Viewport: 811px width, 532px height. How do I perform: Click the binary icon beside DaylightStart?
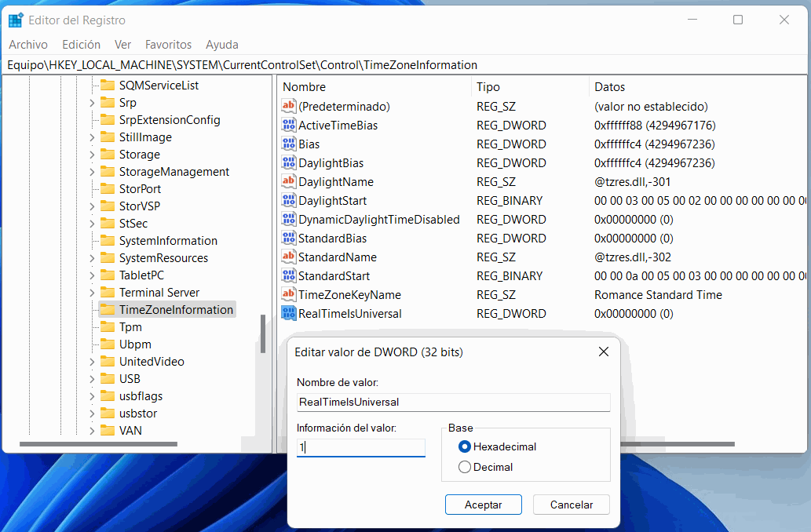coord(288,201)
